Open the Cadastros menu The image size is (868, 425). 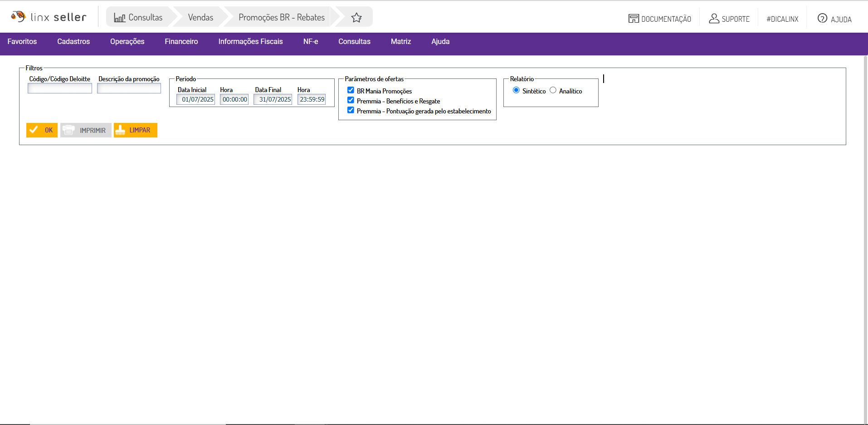pos(73,42)
